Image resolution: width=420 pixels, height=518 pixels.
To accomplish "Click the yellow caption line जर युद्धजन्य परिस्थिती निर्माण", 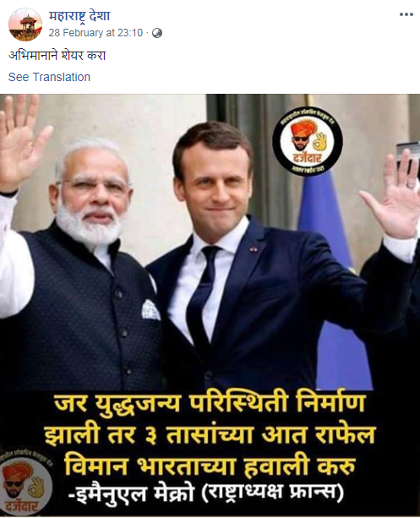I will tap(210, 405).
